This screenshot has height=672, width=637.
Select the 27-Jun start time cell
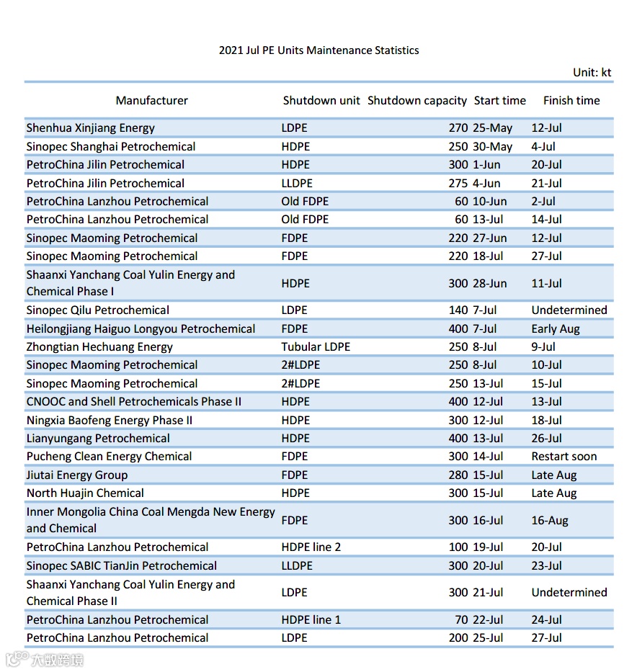(489, 238)
